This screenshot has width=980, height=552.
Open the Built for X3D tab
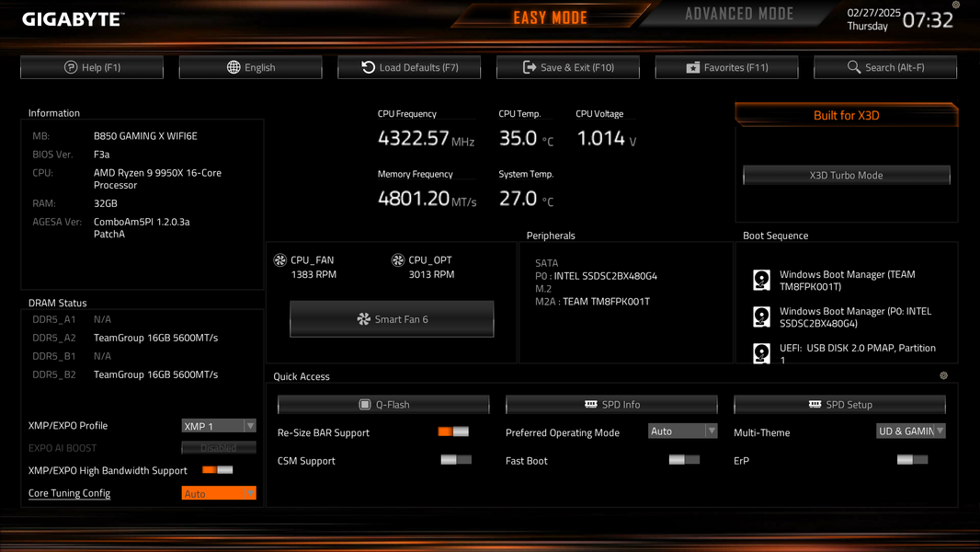(x=847, y=115)
